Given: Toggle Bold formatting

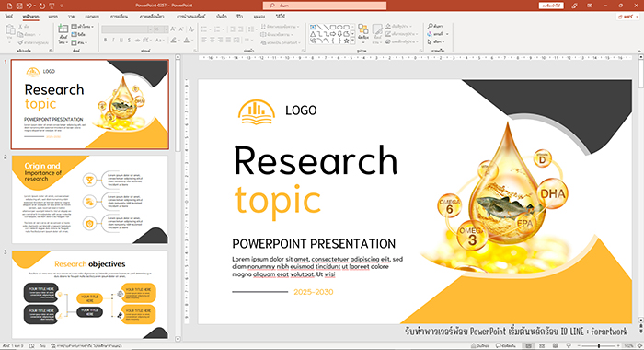Looking at the screenshot, I should tap(105, 40).
